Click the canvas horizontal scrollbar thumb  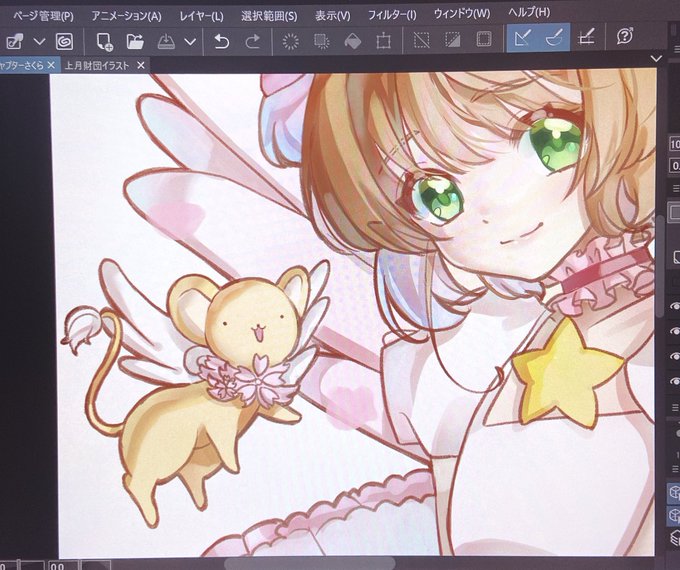click(310, 563)
